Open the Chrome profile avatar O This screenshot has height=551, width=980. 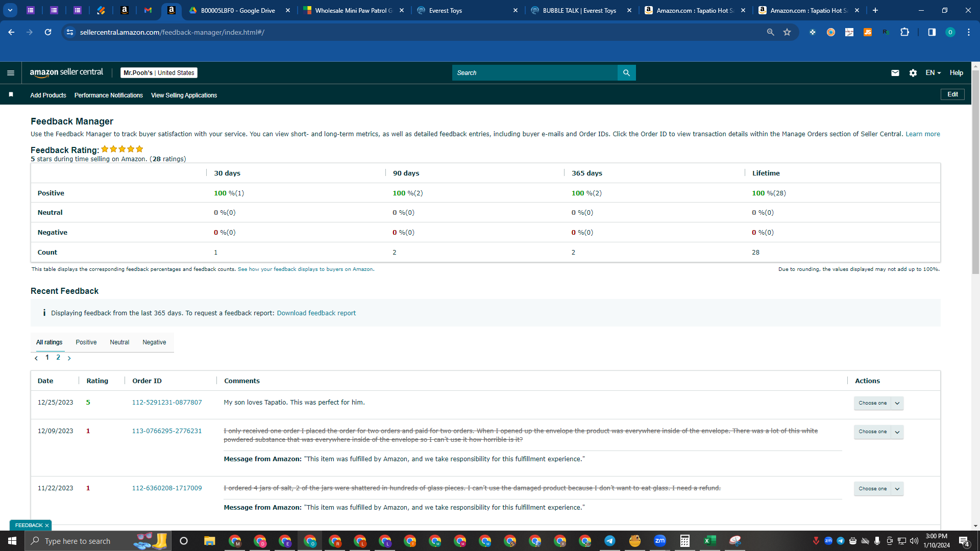coord(950,32)
